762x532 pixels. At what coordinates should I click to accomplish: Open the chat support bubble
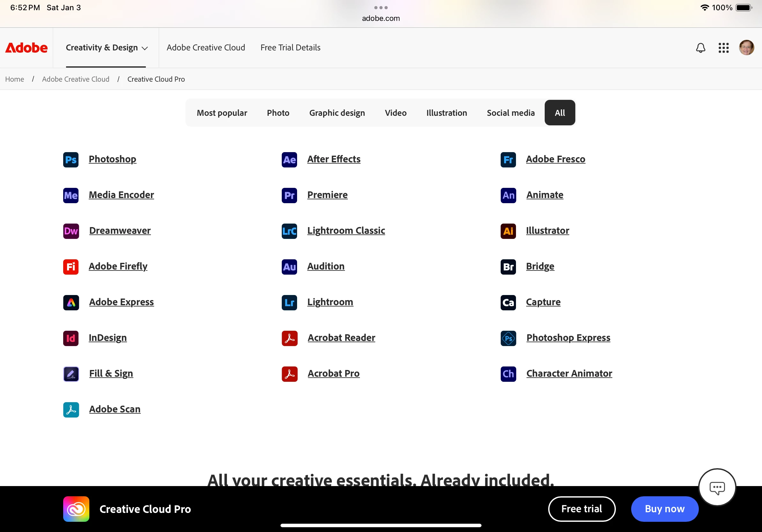(717, 487)
